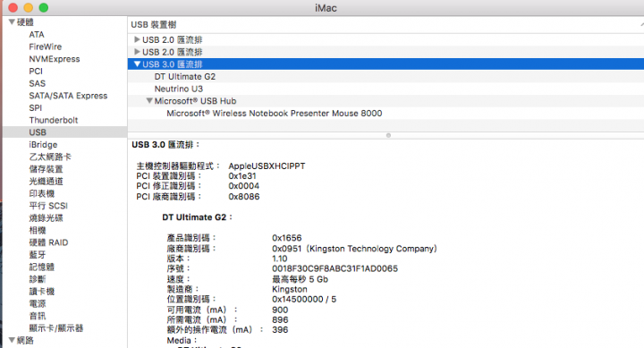The image size is (644, 348).
Task: Click the split pane divider handle dot
Action: [388, 135]
